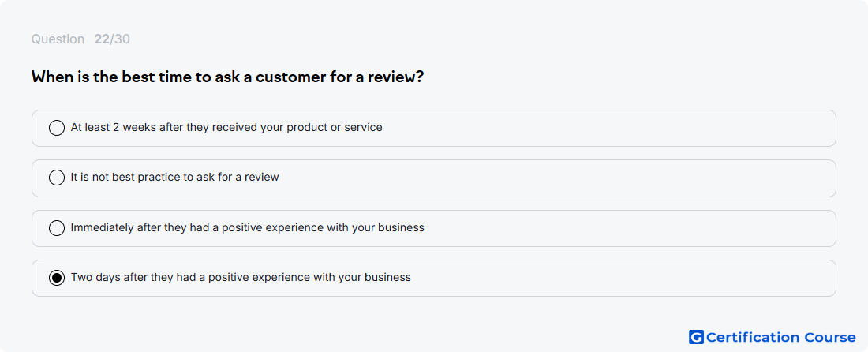
Task: Click the blue G logo icon
Action: [x=696, y=337]
